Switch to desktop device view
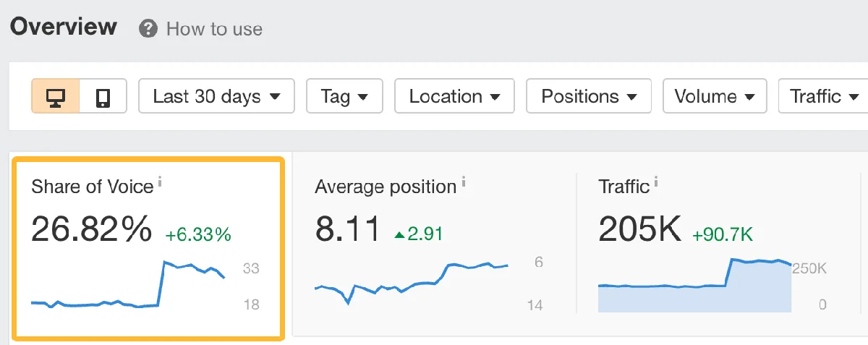868x345 pixels. tap(55, 96)
